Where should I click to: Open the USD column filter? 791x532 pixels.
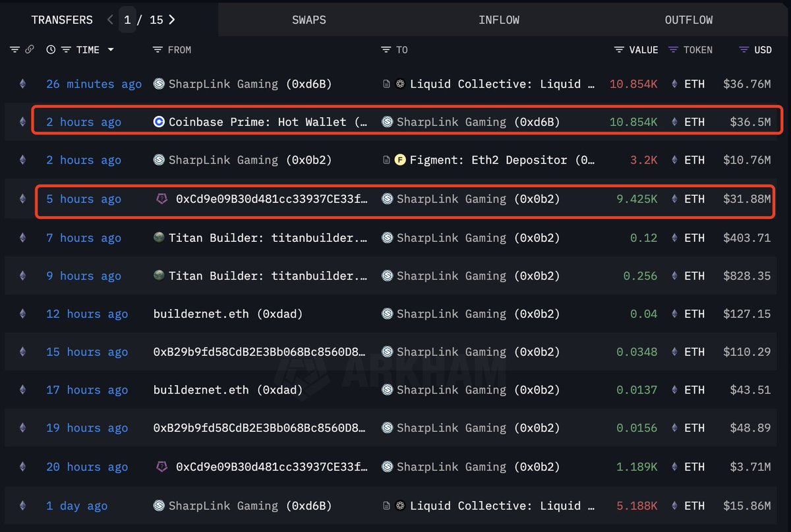(744, 49)
